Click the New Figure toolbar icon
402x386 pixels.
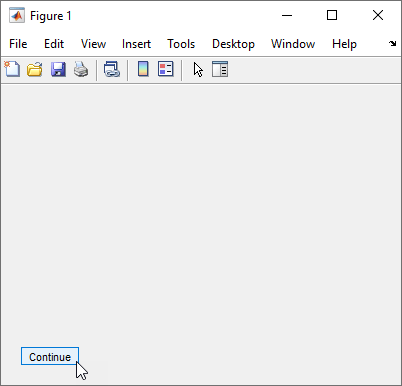tap(12, 69)
